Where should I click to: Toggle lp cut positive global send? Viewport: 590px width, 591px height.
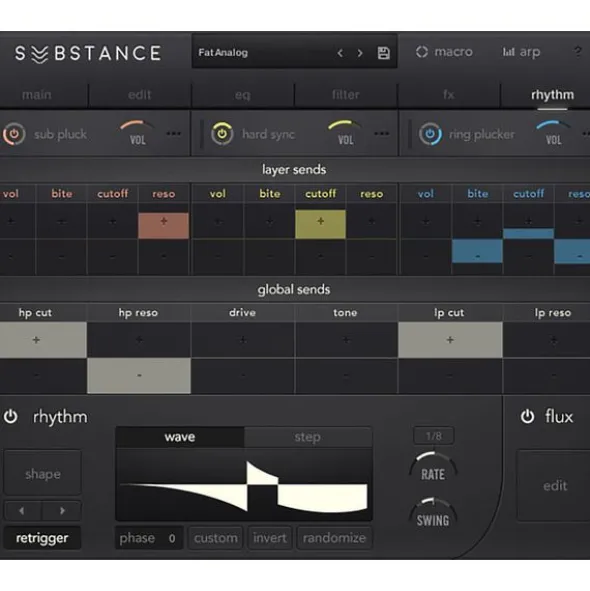(450, 340)
